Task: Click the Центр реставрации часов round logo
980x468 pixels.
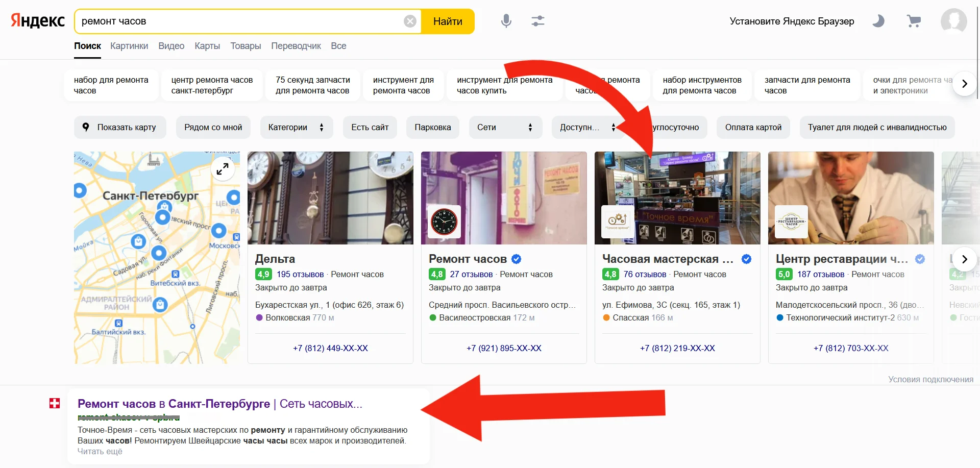Action: [791, 222]
